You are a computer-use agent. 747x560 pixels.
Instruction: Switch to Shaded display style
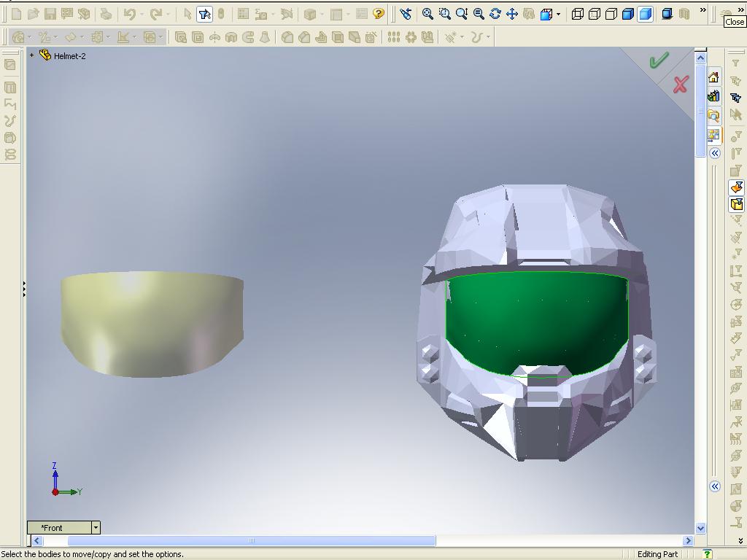645,15
